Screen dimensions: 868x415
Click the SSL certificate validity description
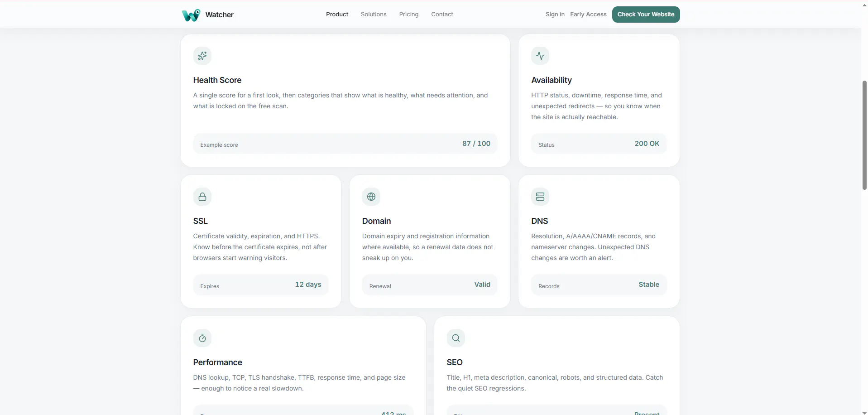point(260,247)
